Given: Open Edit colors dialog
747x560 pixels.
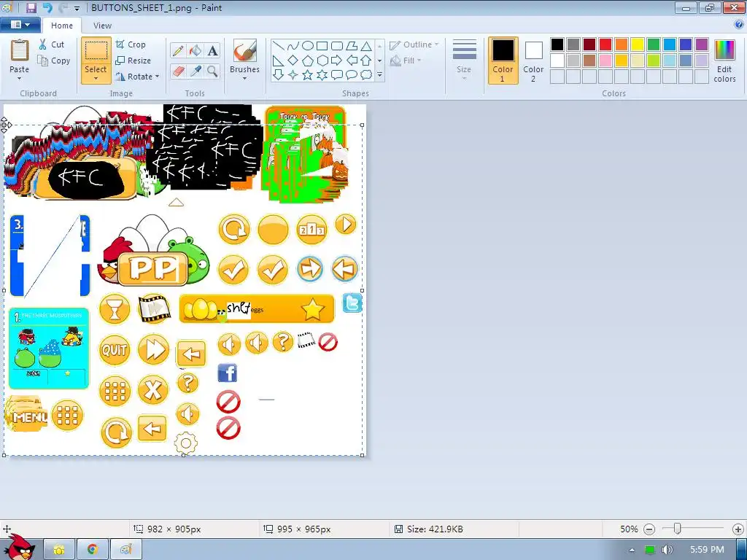Looking at the screenshot, I should (724, 61).
